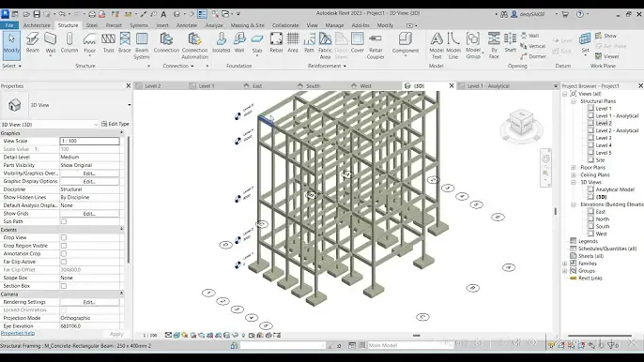Select the Beam tool in Structure ribbon
The height and width of the screenshot is (362, 644).
click(33, 43)
